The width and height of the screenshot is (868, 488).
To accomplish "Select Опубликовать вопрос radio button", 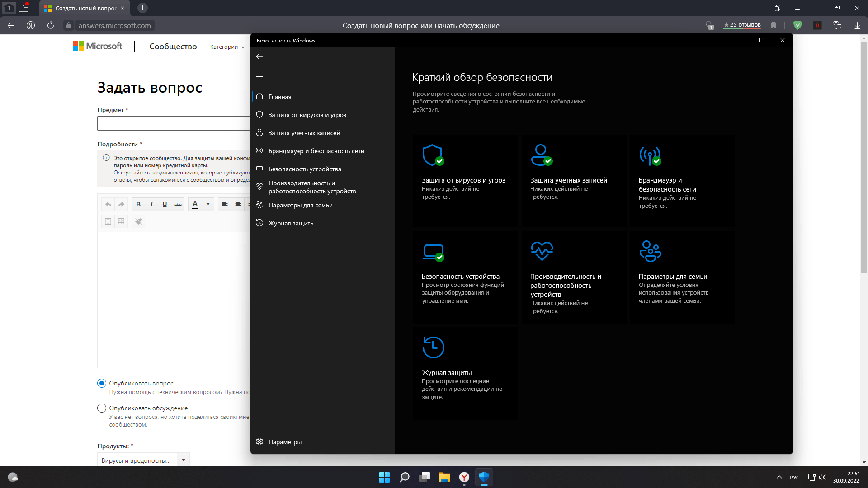I will 102,383.
